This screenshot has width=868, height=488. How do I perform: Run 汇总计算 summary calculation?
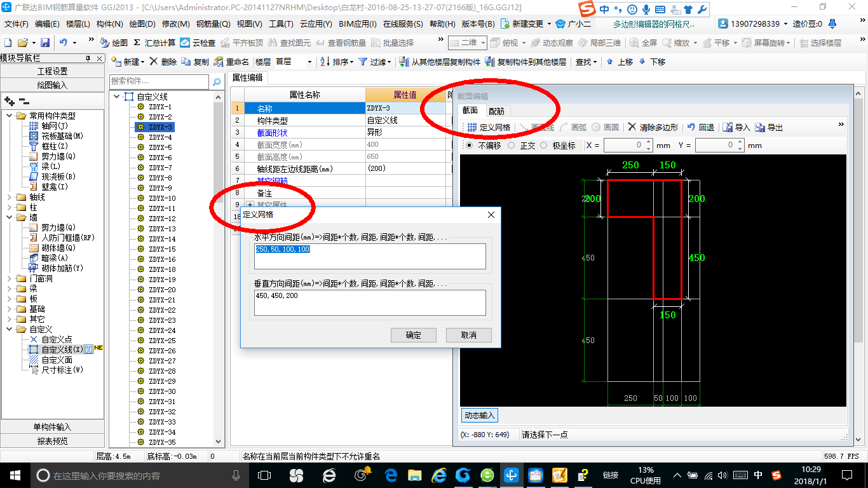(154, 43)
